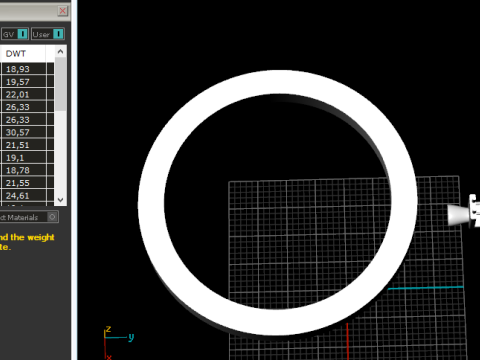Select the 19,1 DWT cell
The height and width of the screenshot is (360, 480).
[x=24, y=158]
